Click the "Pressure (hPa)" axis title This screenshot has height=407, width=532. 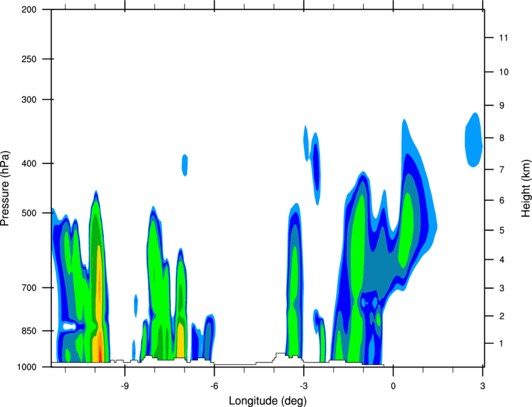tap(5, 188)
